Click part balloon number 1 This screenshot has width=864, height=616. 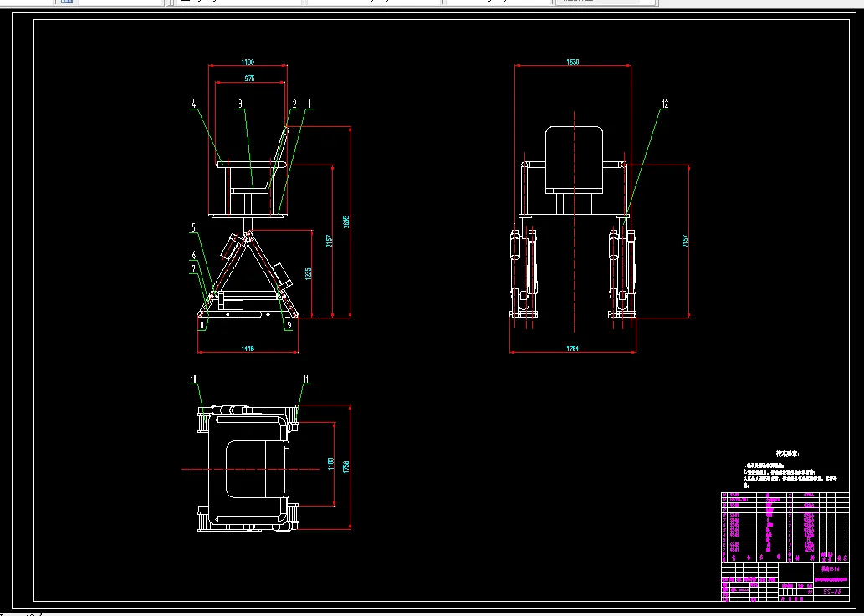coord(309,104)
